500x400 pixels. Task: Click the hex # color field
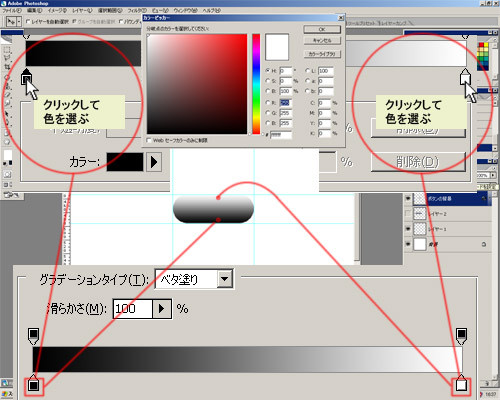click(281, 134)
